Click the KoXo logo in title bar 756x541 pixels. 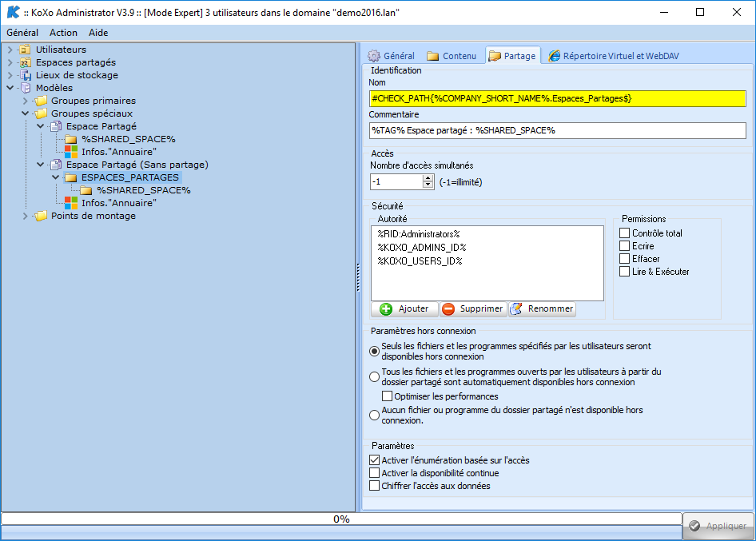[x=13, y=12]
